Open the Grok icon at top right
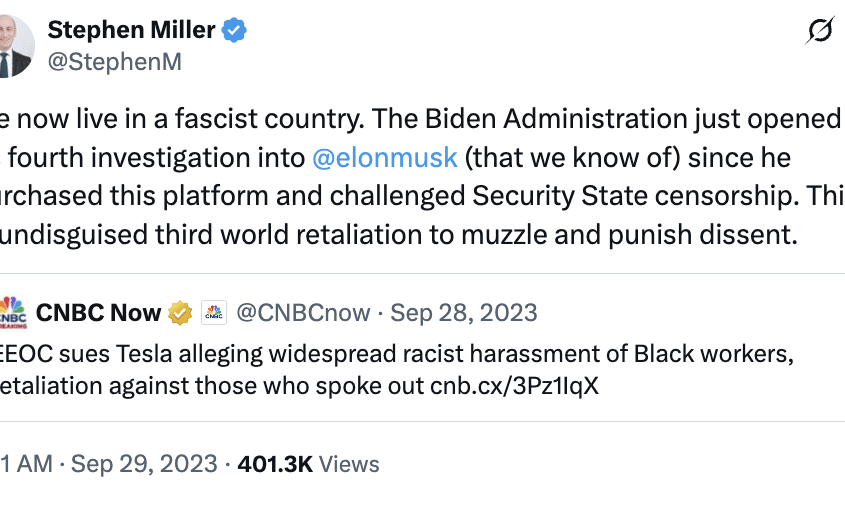This screenshot has height=506, width=845. pos(818,32)
